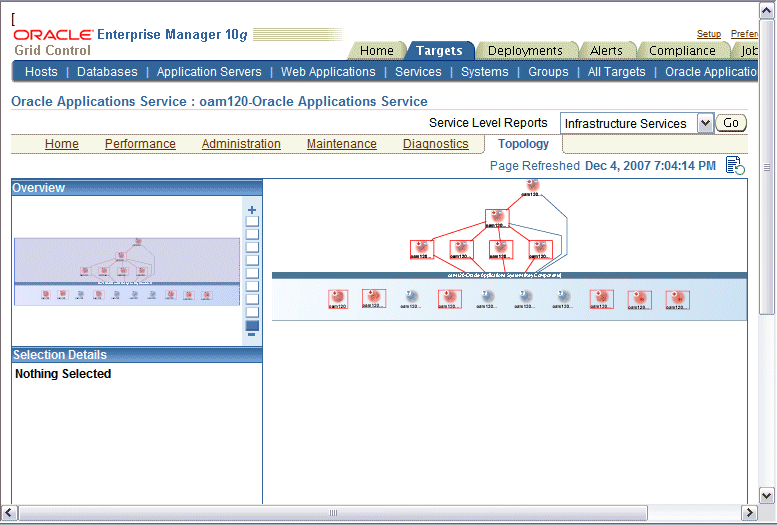Click topmost empty zoom level box below plus
Screen dimensions: 777x525
(x=252, y=221)
